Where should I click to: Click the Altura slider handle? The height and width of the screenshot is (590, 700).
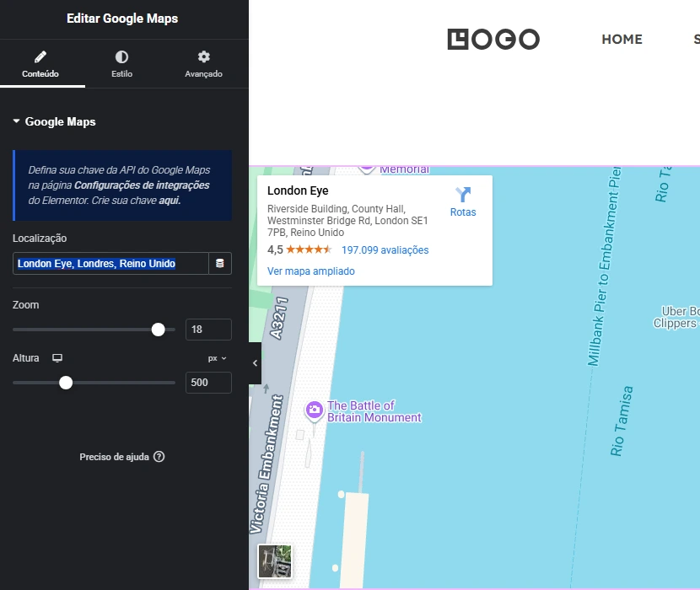tap(66, 383)
